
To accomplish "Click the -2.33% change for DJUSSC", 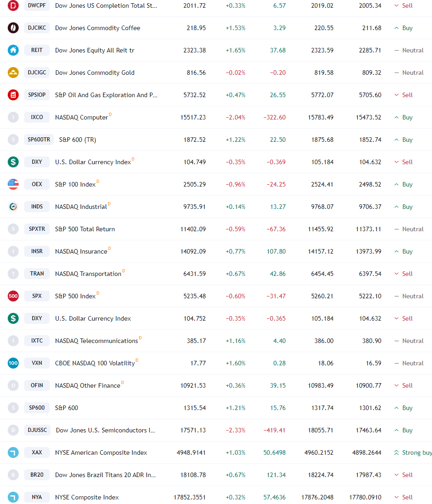I will click(236, 430).
